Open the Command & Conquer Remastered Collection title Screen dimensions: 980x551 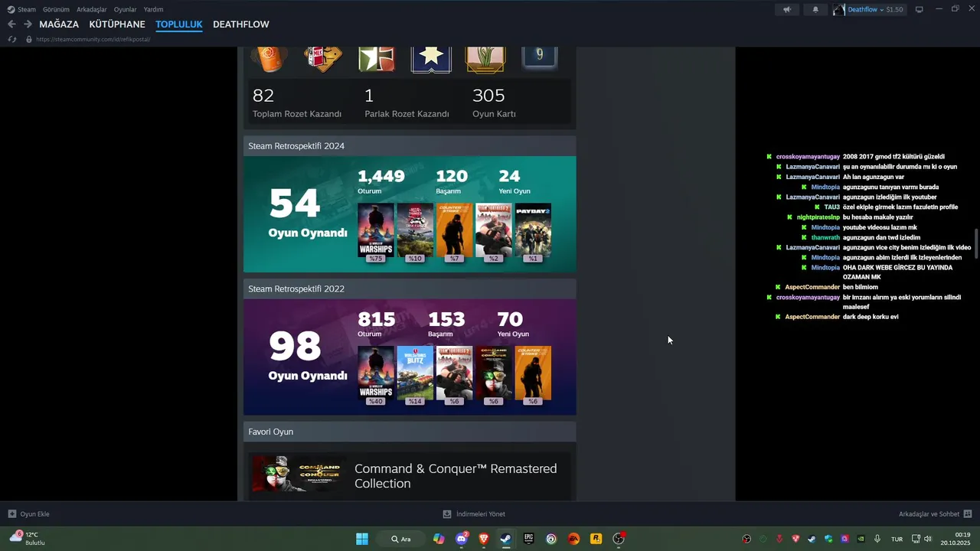pyautogui.click(x=456, y=476)
